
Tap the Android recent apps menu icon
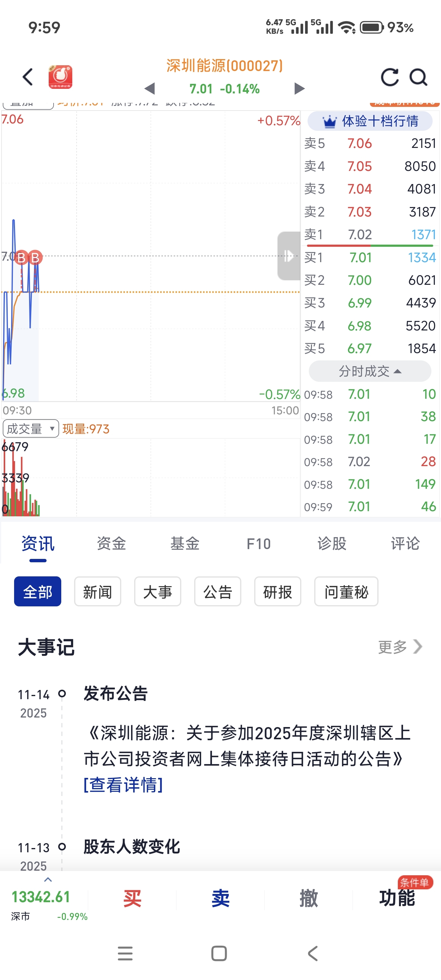[x=125, y=953]
